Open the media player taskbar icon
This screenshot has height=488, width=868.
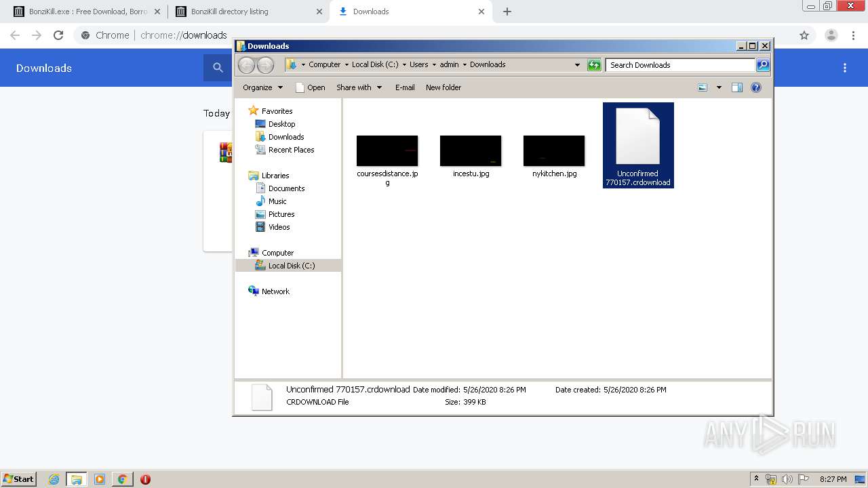coord(100,479)
